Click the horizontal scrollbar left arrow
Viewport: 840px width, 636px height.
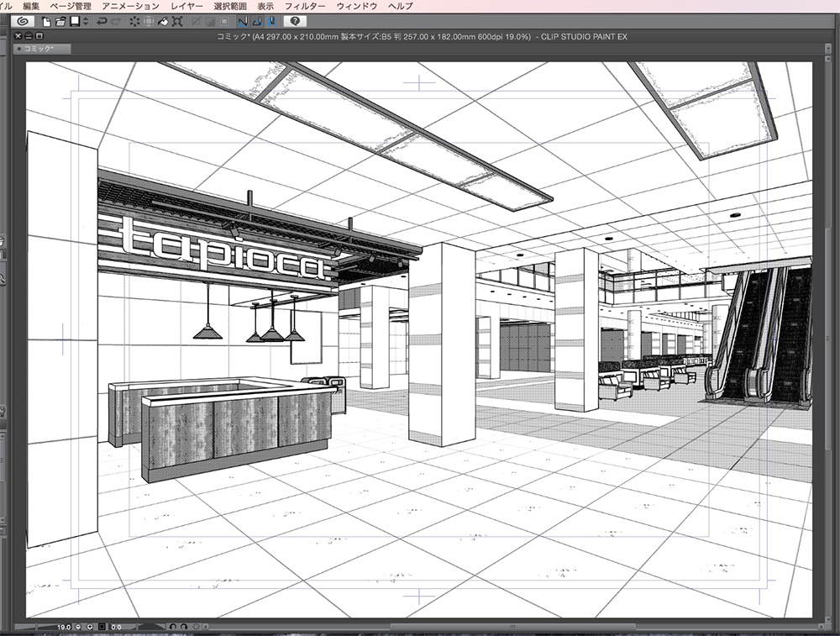pos(206,627)
